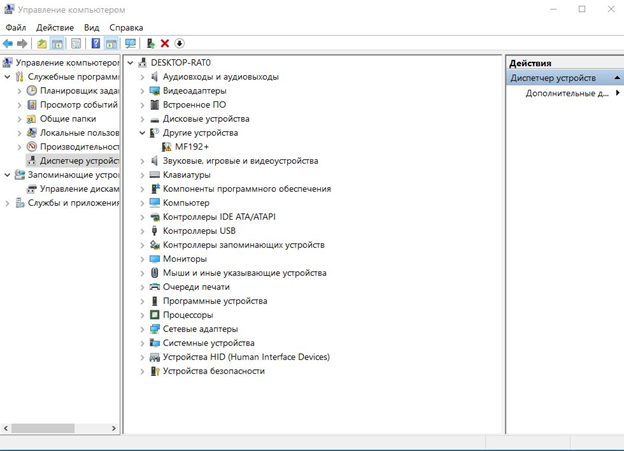The image size is (624, 451).
Task: Click the Производительность gauge icon
Action: point(32,147)
